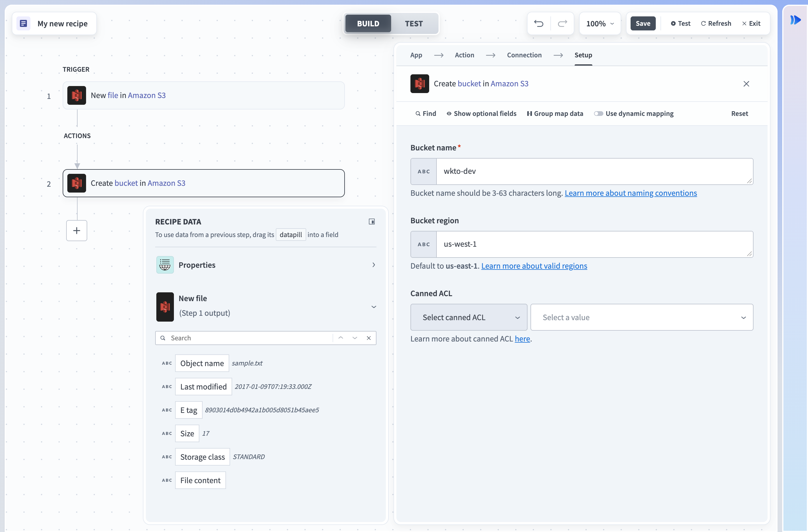Select the Last modified datapill
Image resolution: width=808 pixels, height=532 pixels.
pyautogui.click(x=203, y=387)
